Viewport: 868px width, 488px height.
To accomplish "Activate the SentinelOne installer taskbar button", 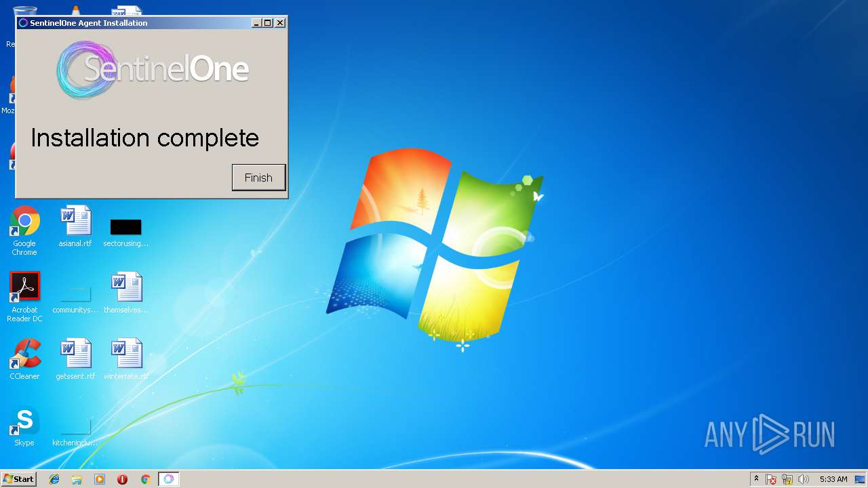I will pyautogui.click(x=168, y=479).
